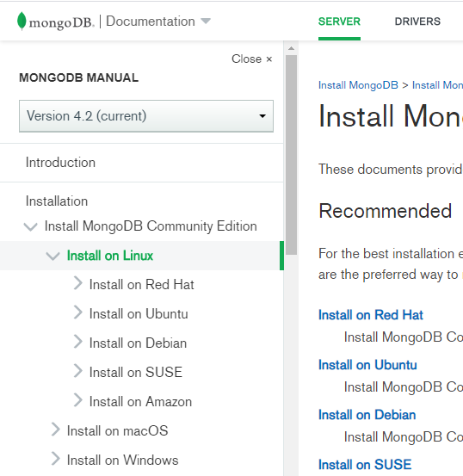Open Install on SUSE sidebar item
The width and height of the screenshot is (463, 476).
pyautogui.click(x=136, y=373)
